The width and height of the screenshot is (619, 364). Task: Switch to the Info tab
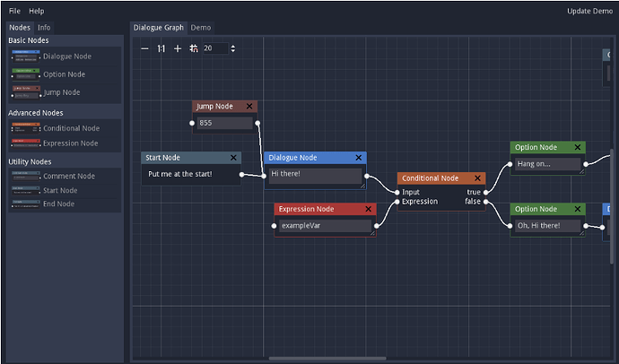point(44,28)
